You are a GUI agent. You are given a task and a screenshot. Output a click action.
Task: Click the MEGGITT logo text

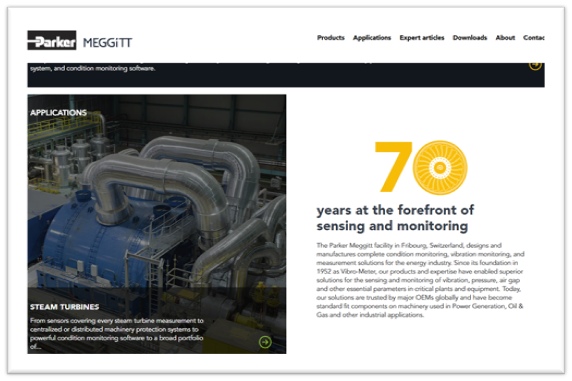coord(107,43)
